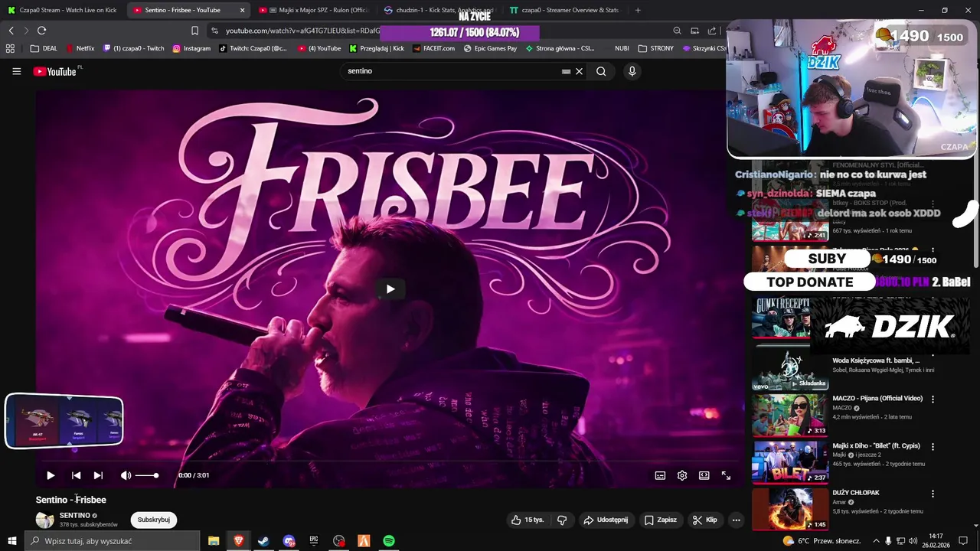Start voice search with the microphone icon
The width and height of the screenshot is (980, 551).
pos(632,71)
